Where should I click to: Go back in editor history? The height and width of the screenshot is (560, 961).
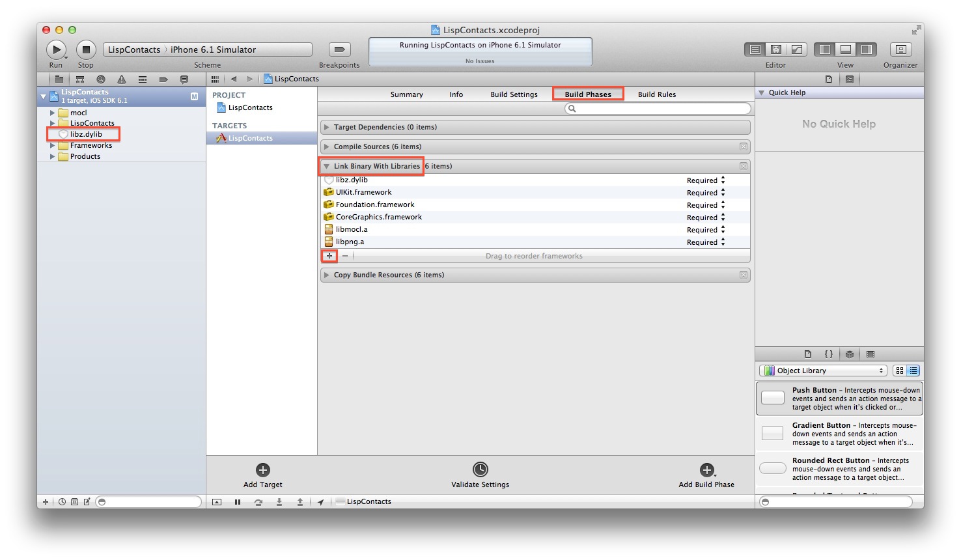[x=234, y=79]
